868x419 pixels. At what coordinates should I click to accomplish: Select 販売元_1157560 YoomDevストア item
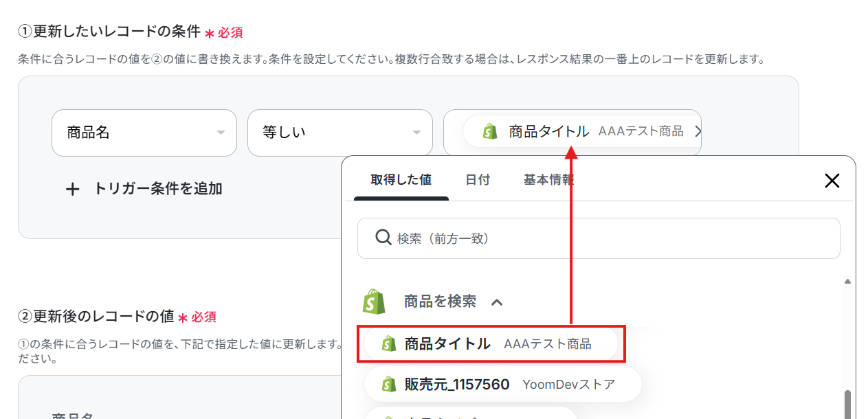coord(502,384)
